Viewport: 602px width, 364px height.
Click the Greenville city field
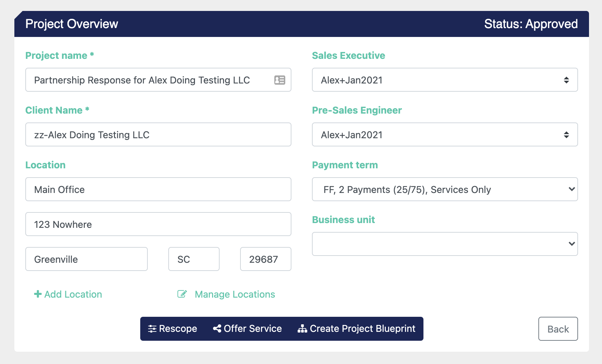(x=86, y=259)
